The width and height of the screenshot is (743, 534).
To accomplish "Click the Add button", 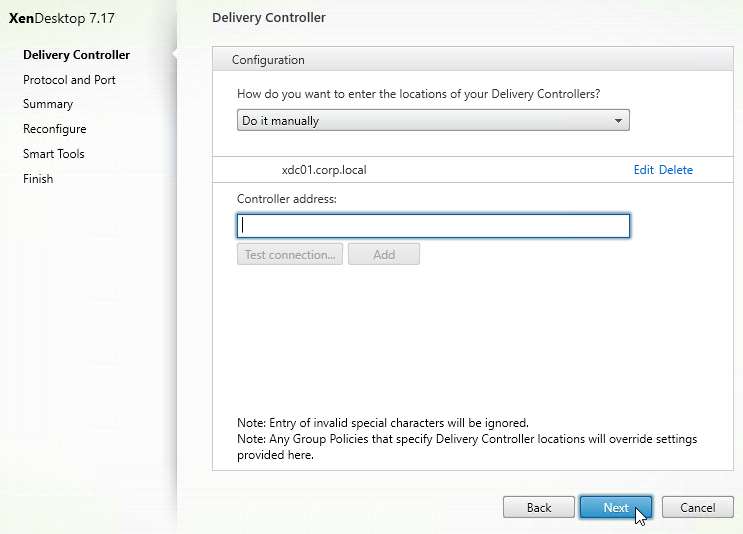I will click(384, 254).
